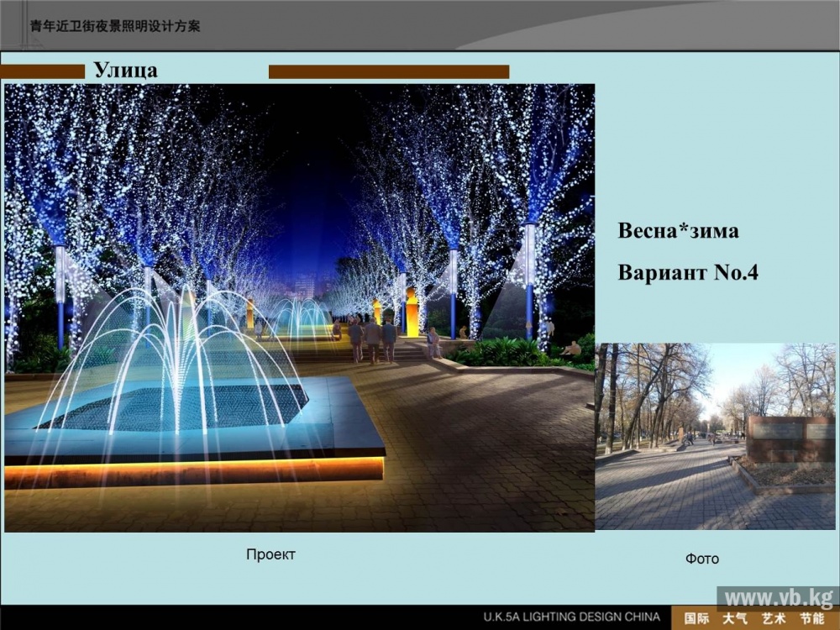The width and height of the screenshot is (840, 630).
Task: Click the 'Проект' caption
Action: (x=270, y=554)
